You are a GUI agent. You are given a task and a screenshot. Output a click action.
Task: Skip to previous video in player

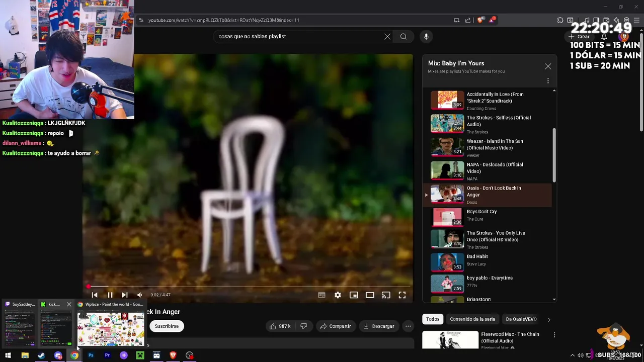tap(95, 295)
